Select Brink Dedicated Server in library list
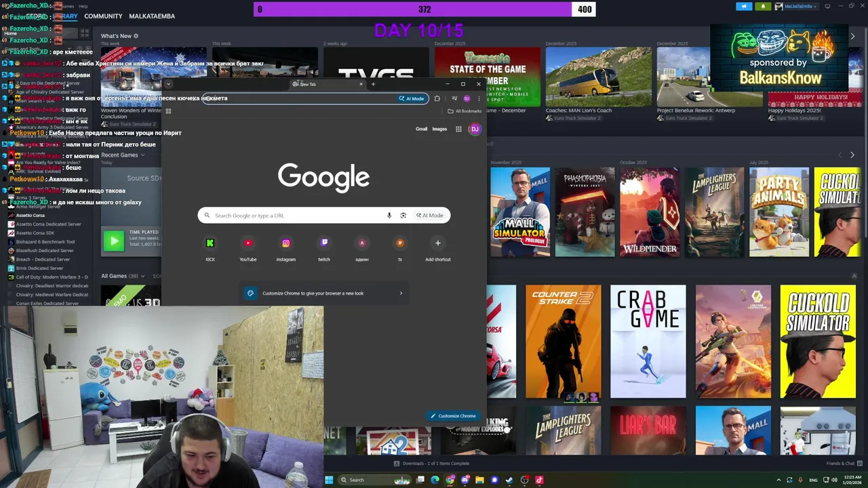The width and height of the screenshot is (868, 488). (x=38, y=268)
